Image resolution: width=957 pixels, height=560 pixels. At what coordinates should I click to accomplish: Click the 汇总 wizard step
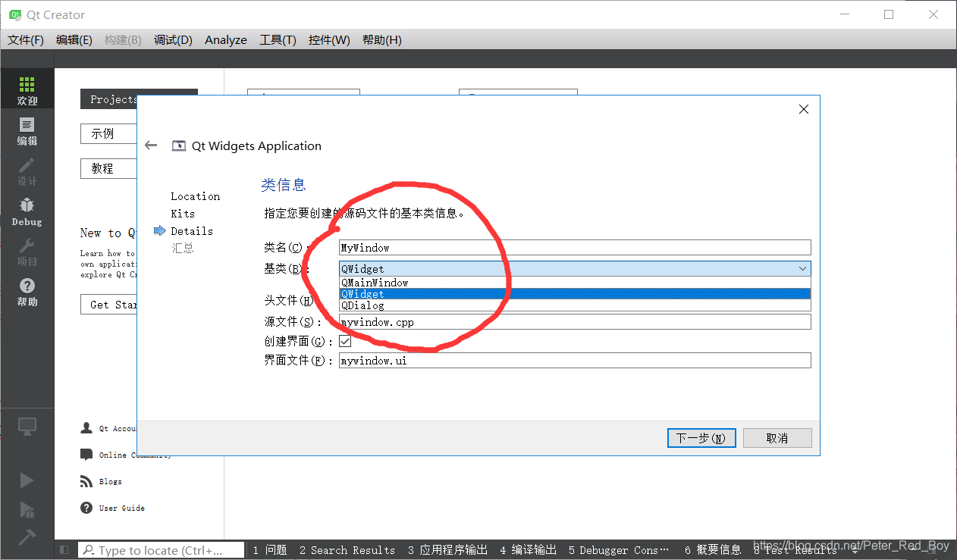point(183,248)
